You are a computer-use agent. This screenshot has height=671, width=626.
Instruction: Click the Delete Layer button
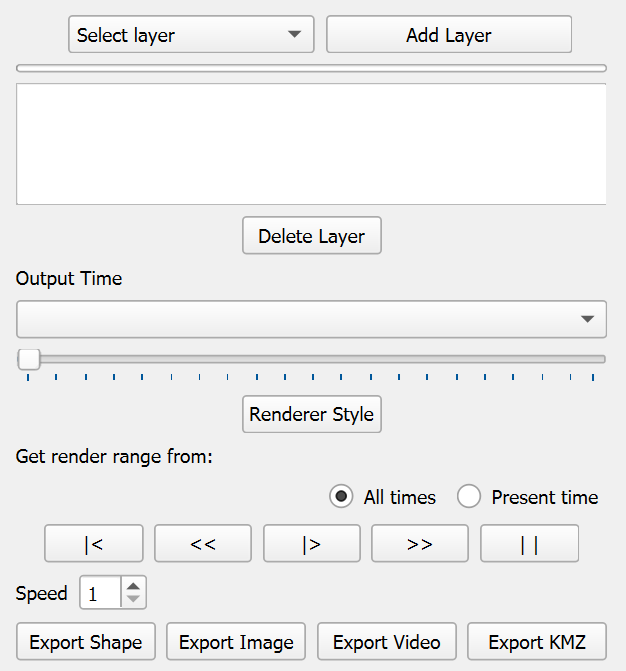(311, 237)
